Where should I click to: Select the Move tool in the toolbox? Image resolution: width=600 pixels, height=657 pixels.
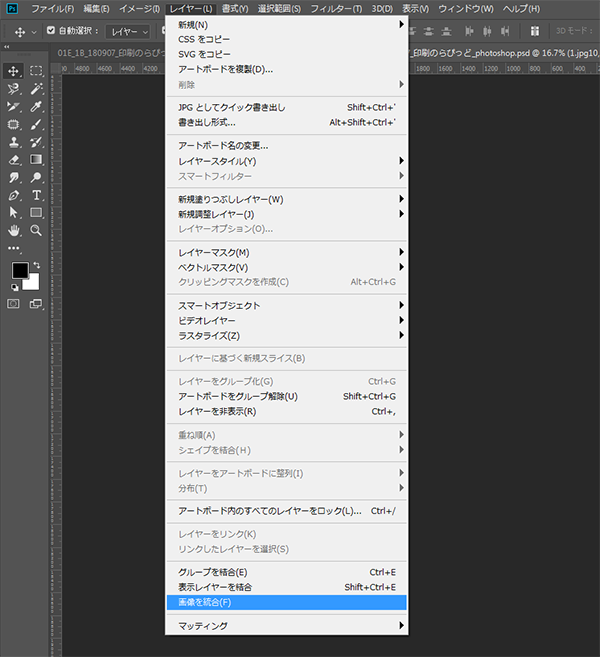14,71
